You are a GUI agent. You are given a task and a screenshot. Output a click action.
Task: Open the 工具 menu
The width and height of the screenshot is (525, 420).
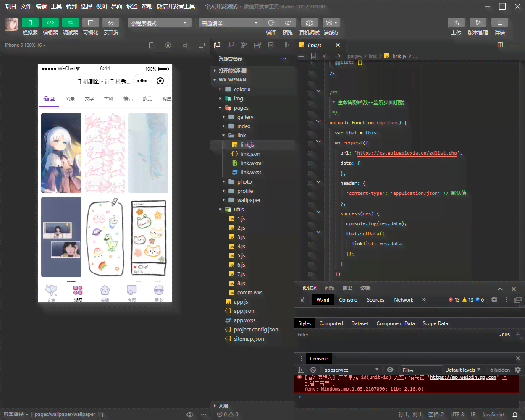click(x=56, y=6)
